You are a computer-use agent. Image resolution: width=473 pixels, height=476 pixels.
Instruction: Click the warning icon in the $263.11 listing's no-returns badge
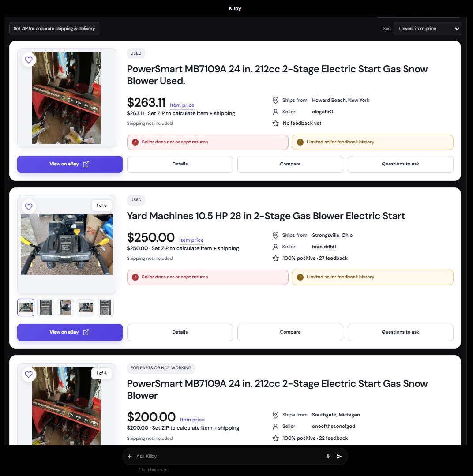[x=135, y=142]
